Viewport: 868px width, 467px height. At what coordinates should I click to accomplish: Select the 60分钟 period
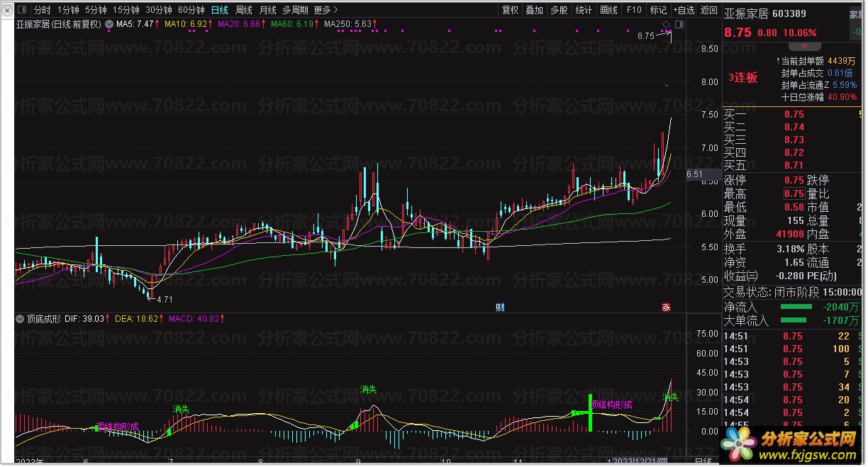[191, 10]
